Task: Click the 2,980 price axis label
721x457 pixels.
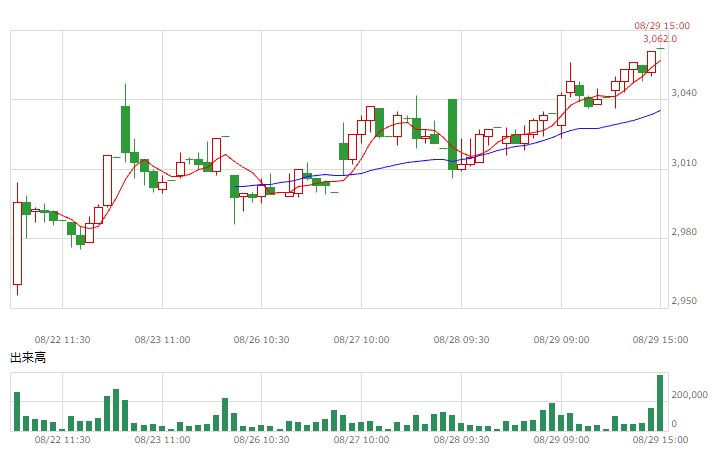Action: [x=684, y=232]
